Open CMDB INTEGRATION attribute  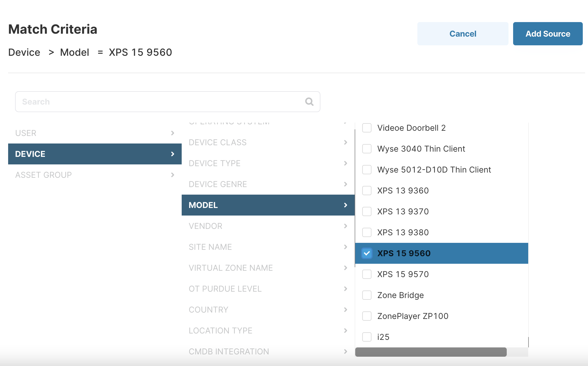coord(268,351)
